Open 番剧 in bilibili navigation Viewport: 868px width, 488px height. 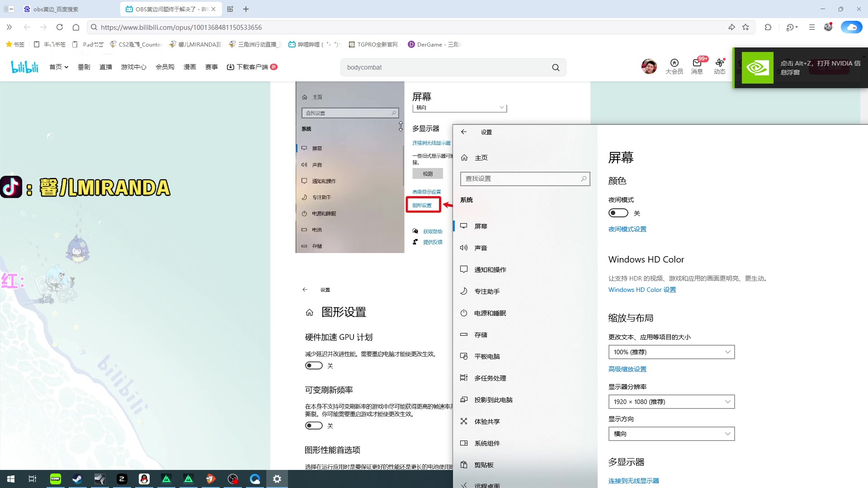pos(84,67)
